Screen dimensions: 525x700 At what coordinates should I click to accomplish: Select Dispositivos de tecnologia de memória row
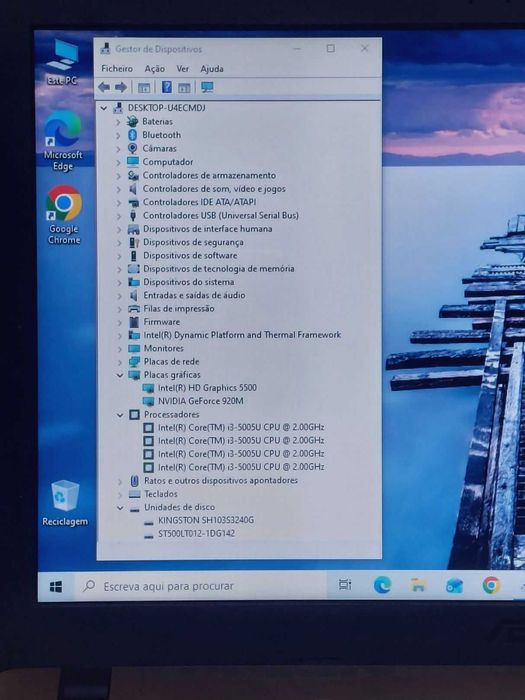(x=219, y=269)
